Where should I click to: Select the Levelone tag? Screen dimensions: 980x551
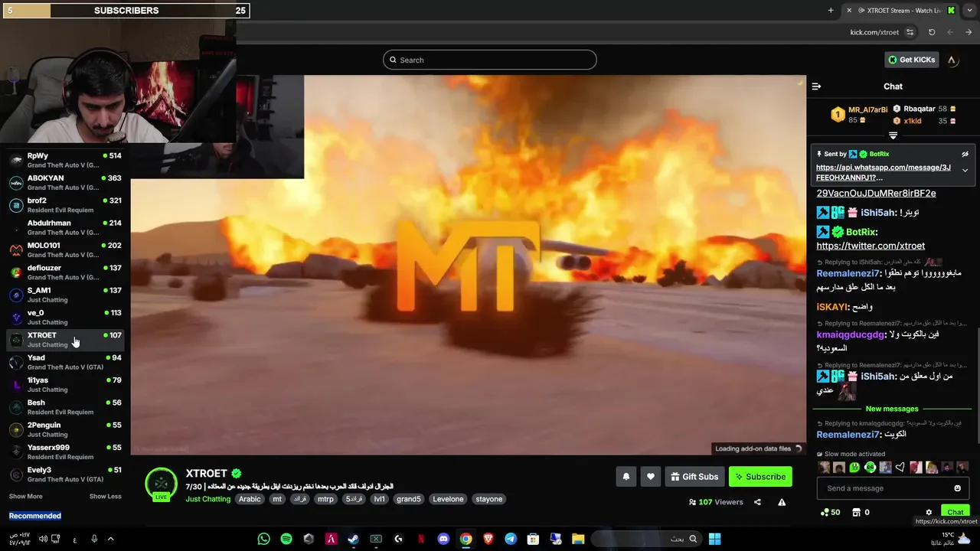click(448, 499)
